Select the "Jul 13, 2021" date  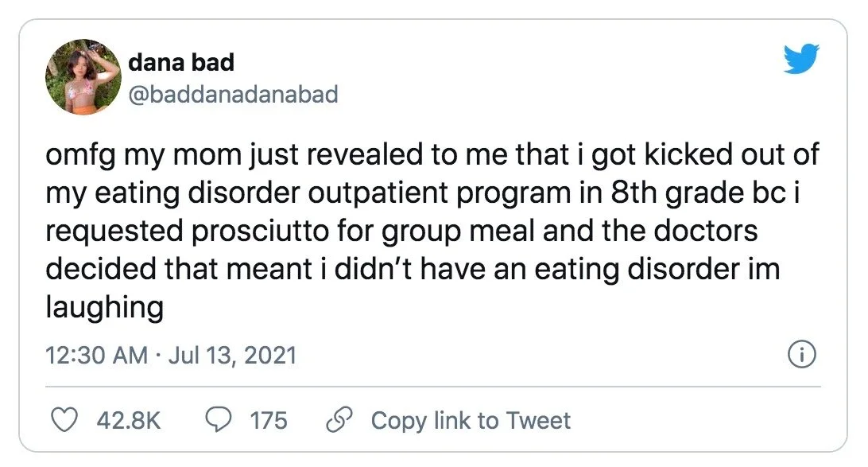pos(230,355)
